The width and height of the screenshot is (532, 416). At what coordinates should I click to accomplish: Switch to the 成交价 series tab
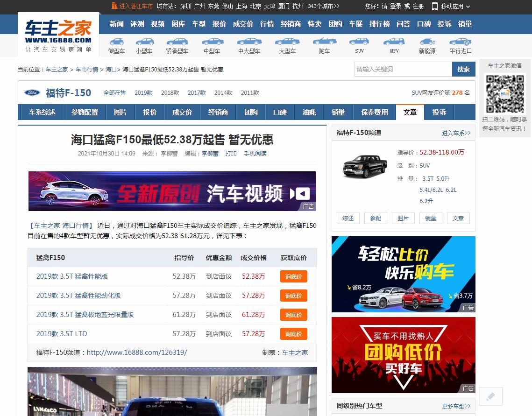(182, 112)
